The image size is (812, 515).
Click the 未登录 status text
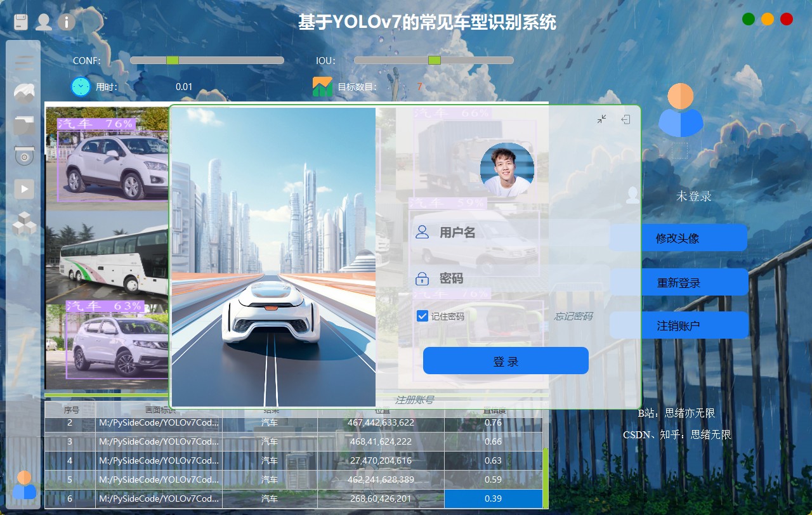[693, 197]
